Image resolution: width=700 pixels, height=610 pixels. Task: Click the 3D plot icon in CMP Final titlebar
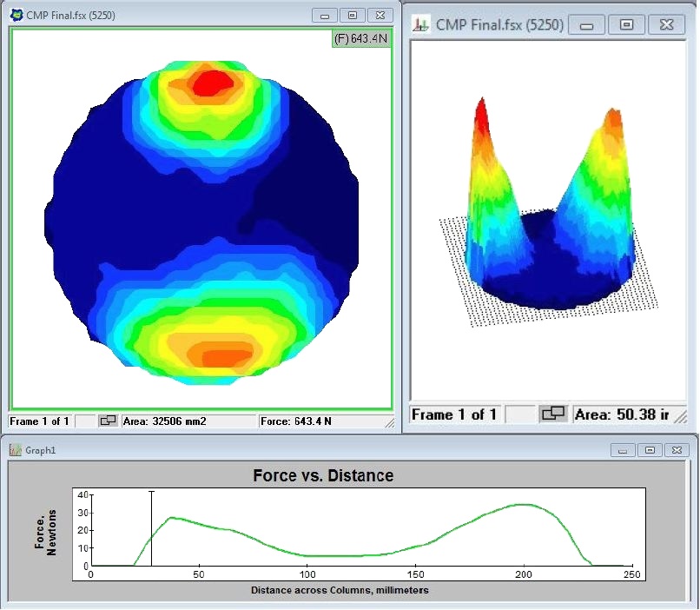(421, 24)
